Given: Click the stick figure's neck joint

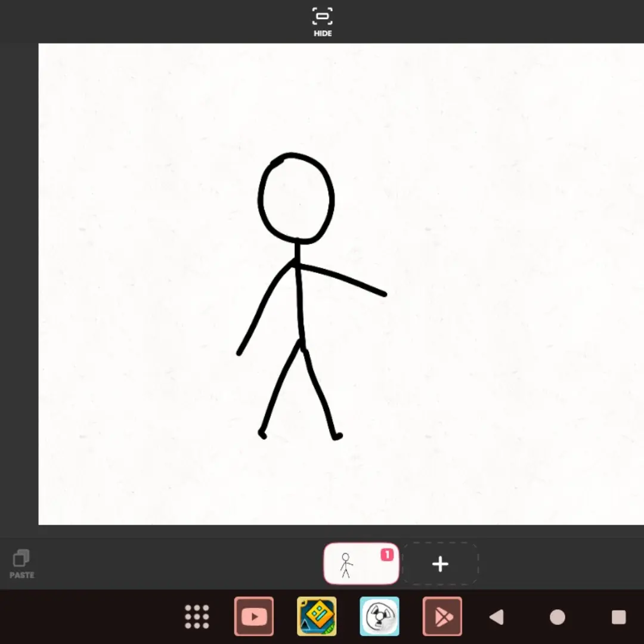Looking at the screenshot, I should (296, 264).
